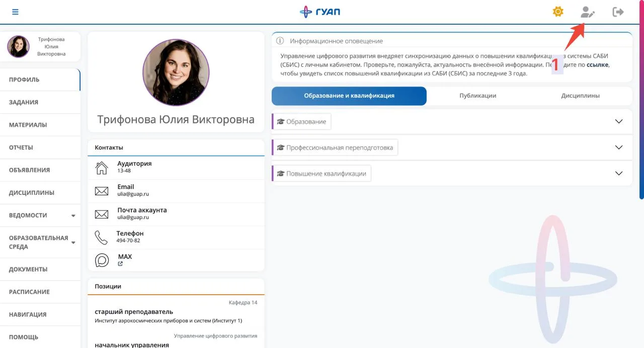
Task: Click the logout arrow icon
Action: [x=618, y=12]
